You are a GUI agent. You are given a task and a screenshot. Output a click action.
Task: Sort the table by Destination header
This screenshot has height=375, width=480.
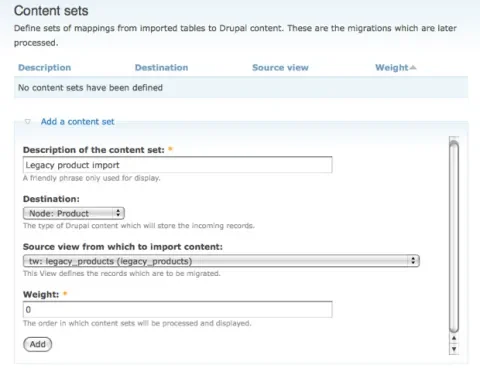pyautogui.click(x=161, y=68)
